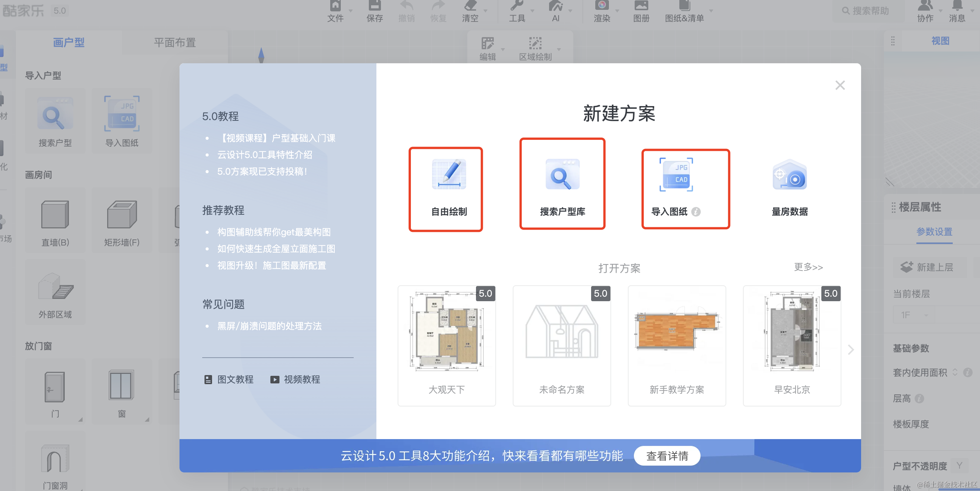The image size is (980, 491).
Task: Open the 区域绘制 tool
Action: [x=535, y=49]
